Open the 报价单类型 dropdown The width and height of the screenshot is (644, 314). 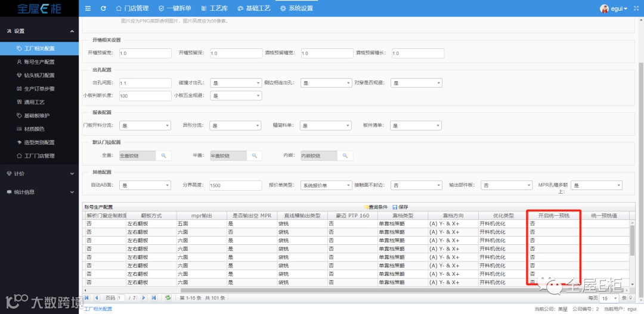click(326, 185)
